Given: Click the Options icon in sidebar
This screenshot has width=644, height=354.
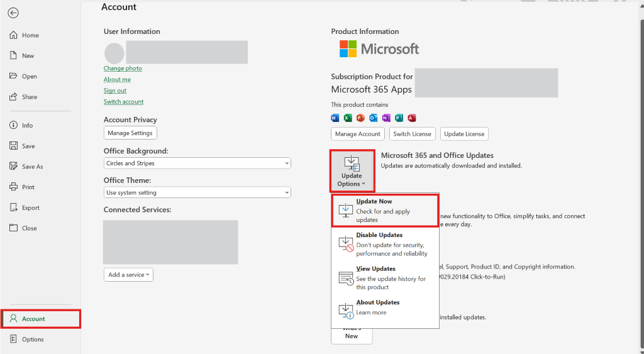Looking at the screenshot, I should pyautogui.click(x=14, y=339).
